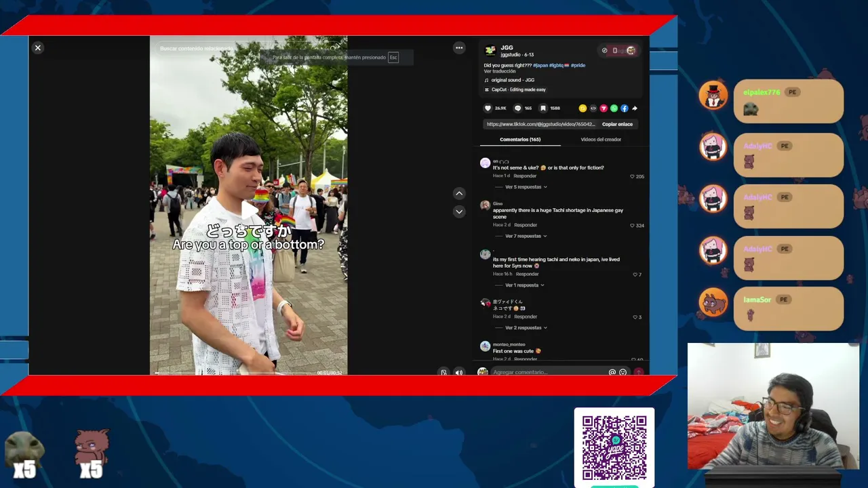This screenshot has height=488, width=868.
Task: Click the Yape QR code in stream overlay
Action: 614,447
